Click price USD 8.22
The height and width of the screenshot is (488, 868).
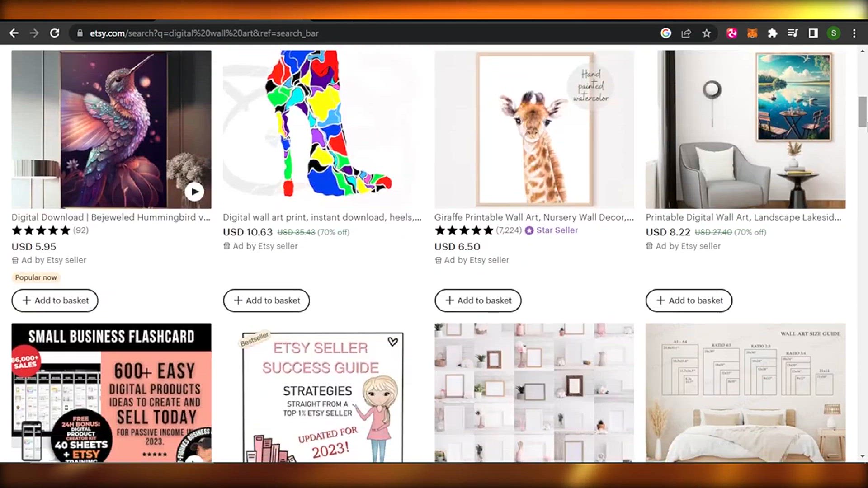[x=668, y=232]
